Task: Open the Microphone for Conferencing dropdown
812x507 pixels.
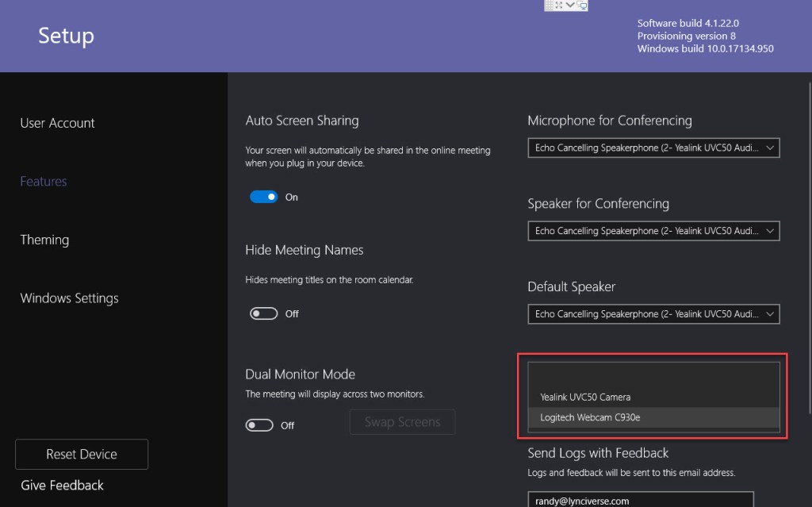Action: point(653,148)
